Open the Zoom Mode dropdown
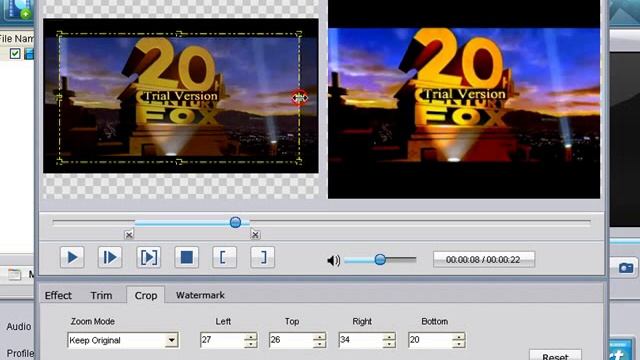640x360 pixels. click(172, 340)
